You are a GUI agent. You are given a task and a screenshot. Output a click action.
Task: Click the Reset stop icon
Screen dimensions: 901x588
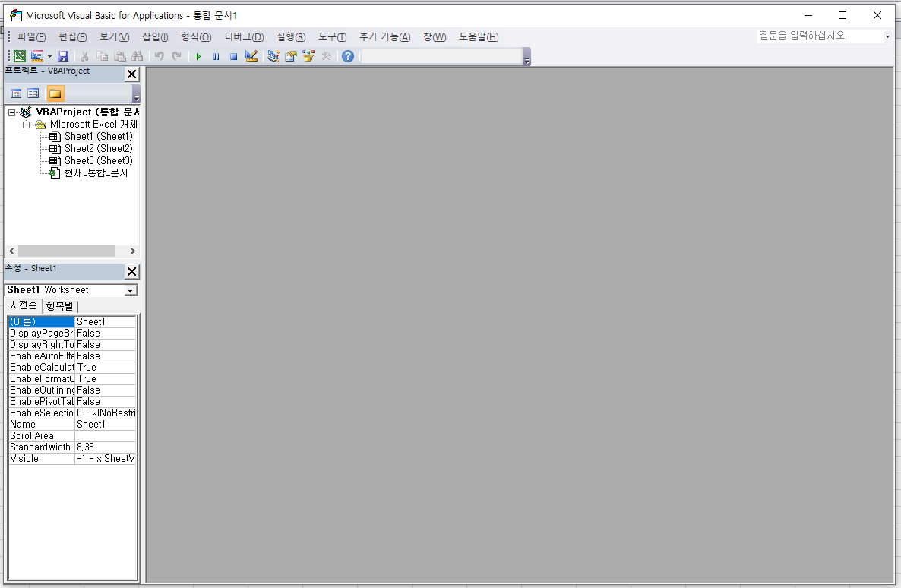tap(233, 56)
